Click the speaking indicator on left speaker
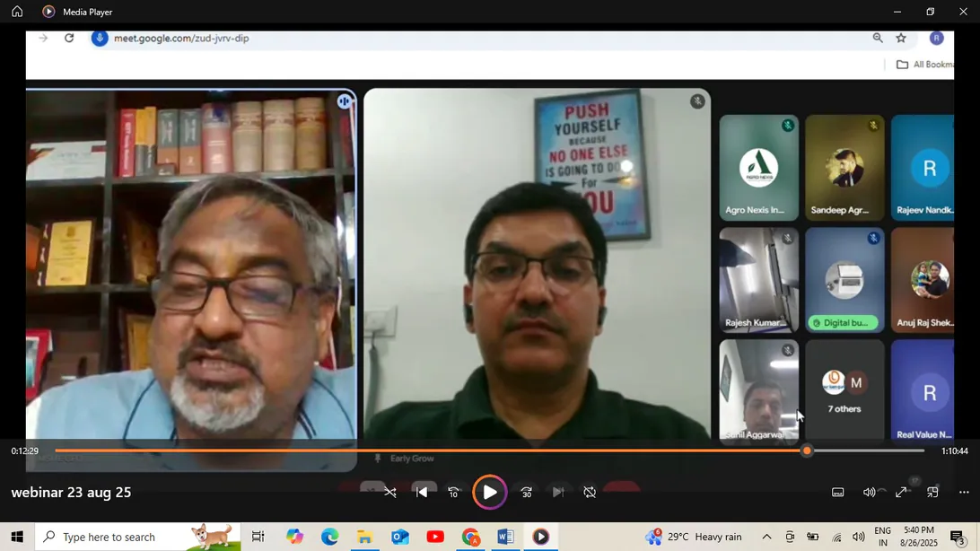This screenshot has height=551, width=980. [345, 101]
